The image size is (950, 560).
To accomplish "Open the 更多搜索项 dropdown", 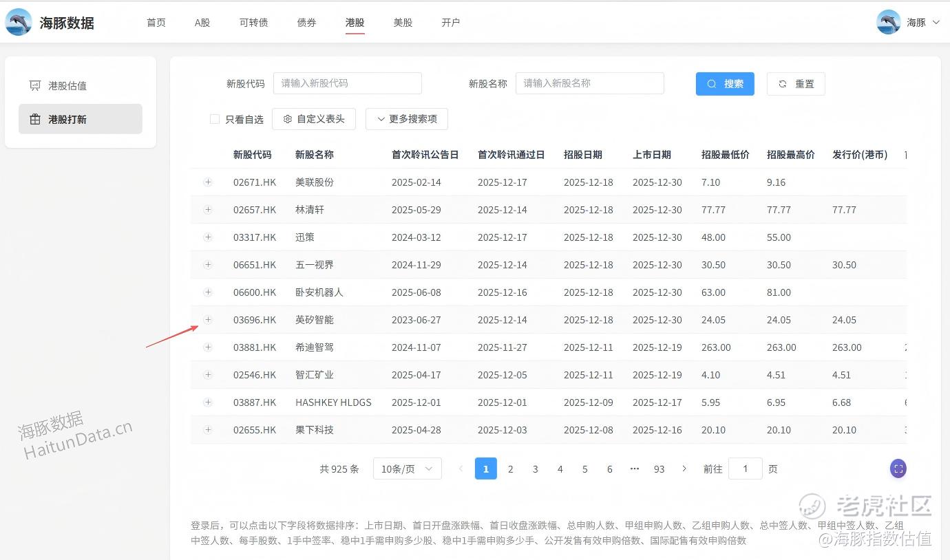I will pyautogui.click(x=406, y=119).
